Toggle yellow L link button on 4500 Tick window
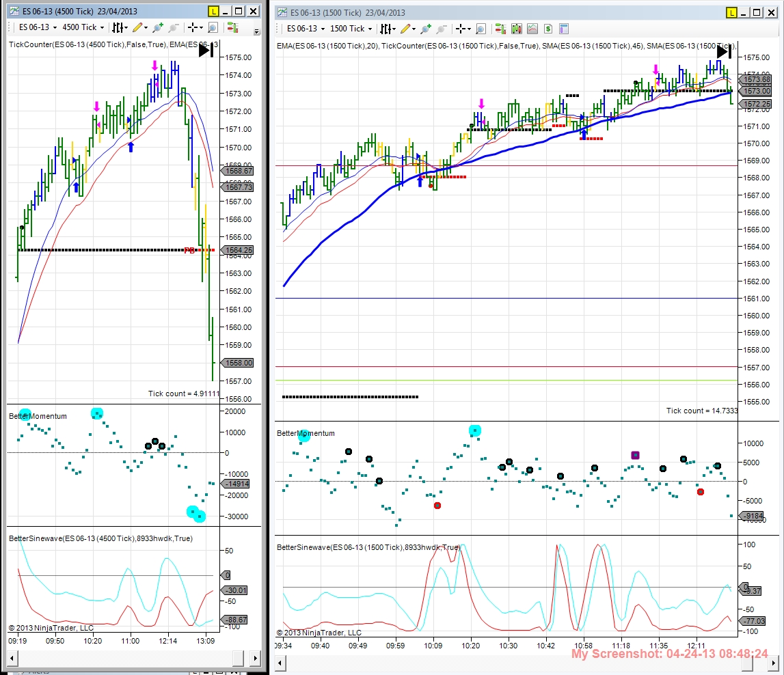Viewport: 784px width, 675px height. (213, 11)
